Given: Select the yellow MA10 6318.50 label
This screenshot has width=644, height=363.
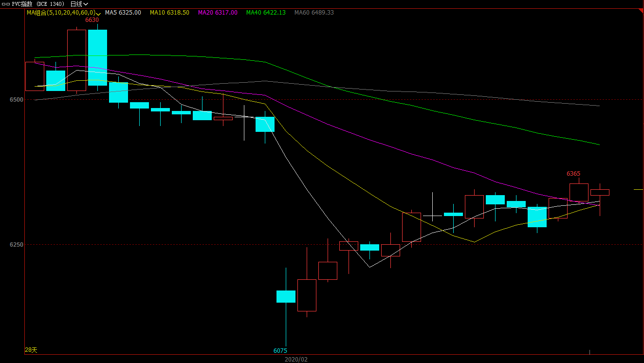Looking at the screenshot, I should coord(169,13).
